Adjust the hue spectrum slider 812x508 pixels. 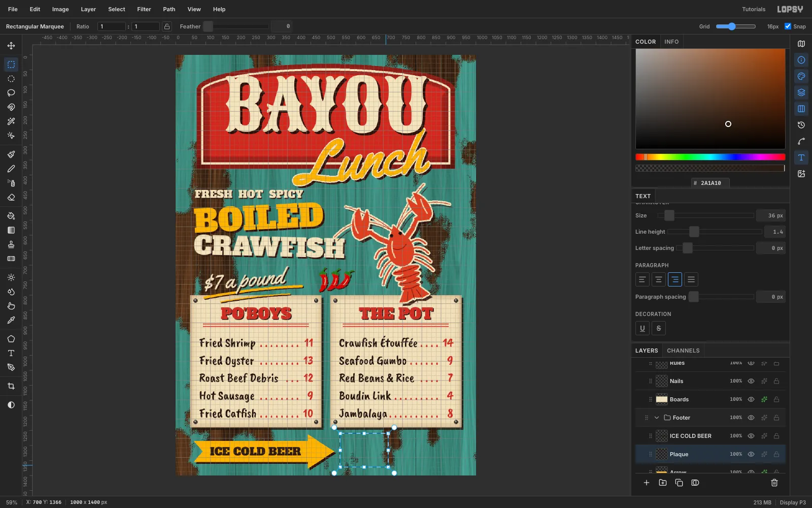(x=710, y=157)
